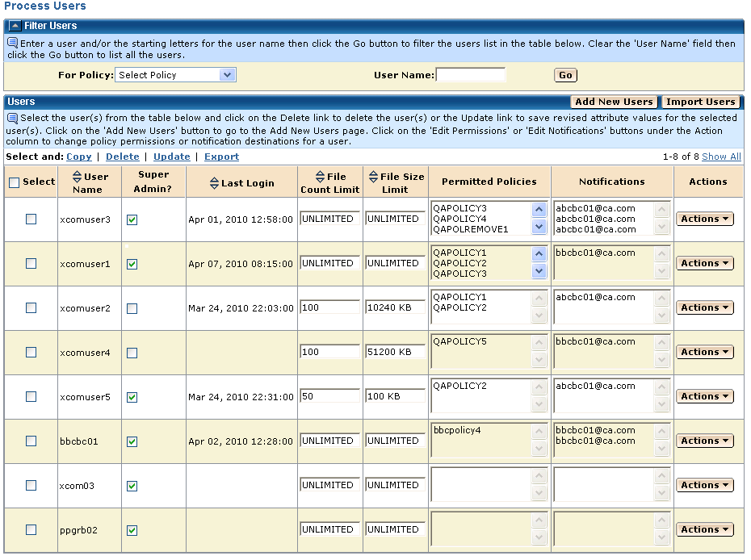Viewport: 751px width, 560px height.
Task: Click the Delete link
Action: pyautogui.click(x=123, y=157)
